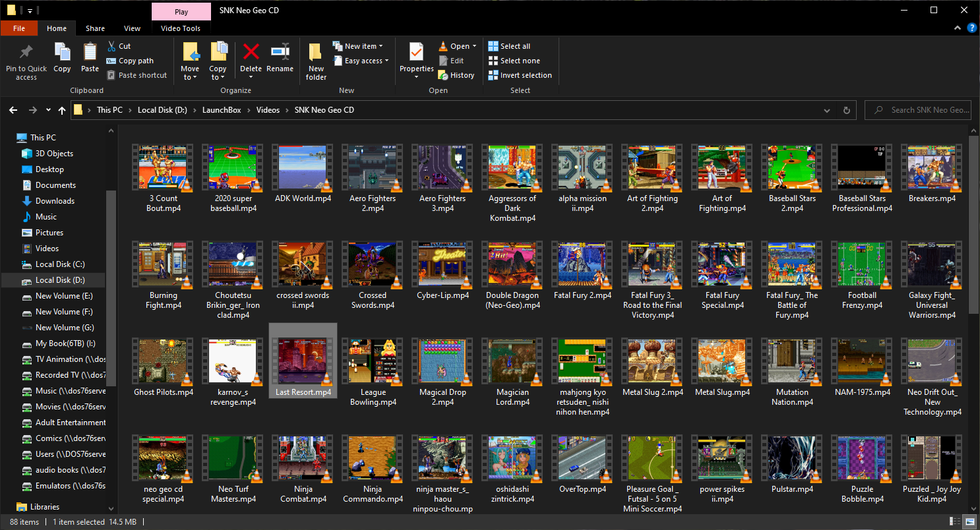Image resolution: width=980 pixels, height=530 pixels.
Task: Click Paste shortcut button
Action: [137, 75]
